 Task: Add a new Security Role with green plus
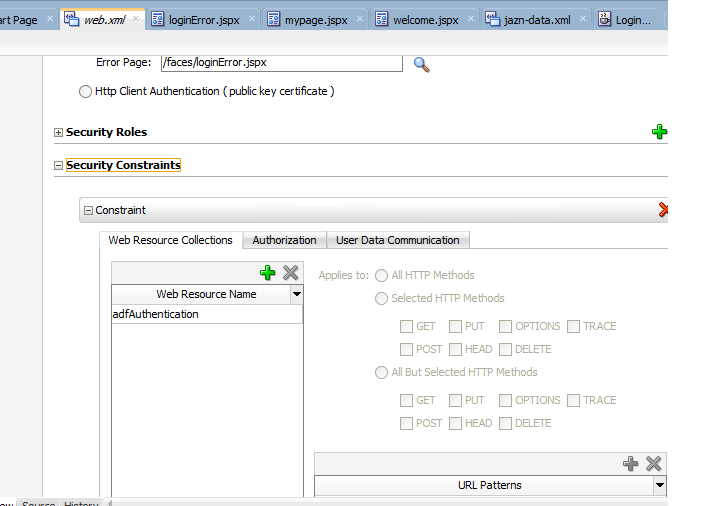pos(659,132)
